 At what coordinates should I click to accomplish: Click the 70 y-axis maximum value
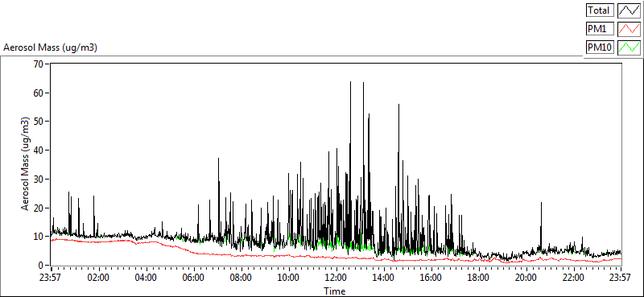pos(37,64)
